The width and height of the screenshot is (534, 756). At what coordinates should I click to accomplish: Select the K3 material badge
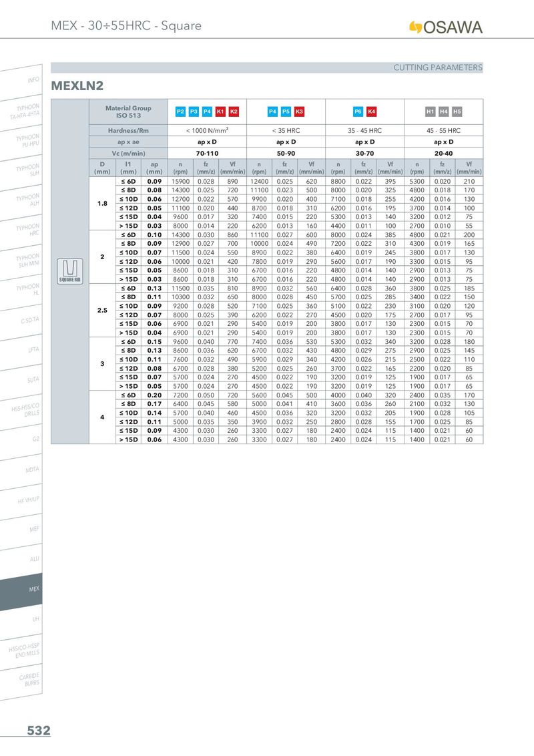(x=299, y=112)
